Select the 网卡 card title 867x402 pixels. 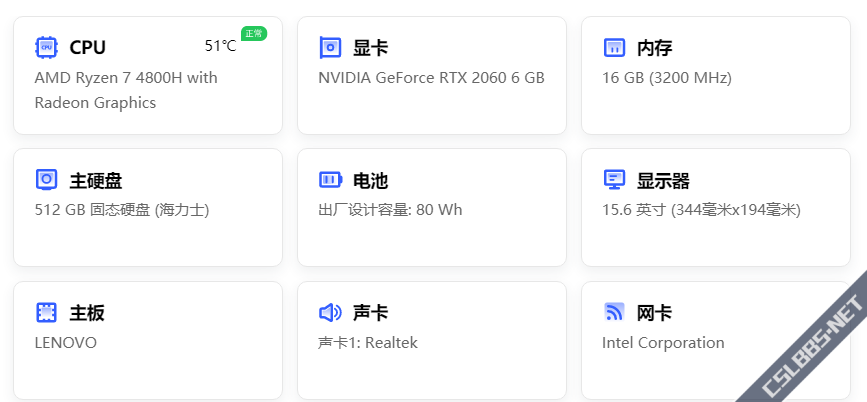point(655,313)
